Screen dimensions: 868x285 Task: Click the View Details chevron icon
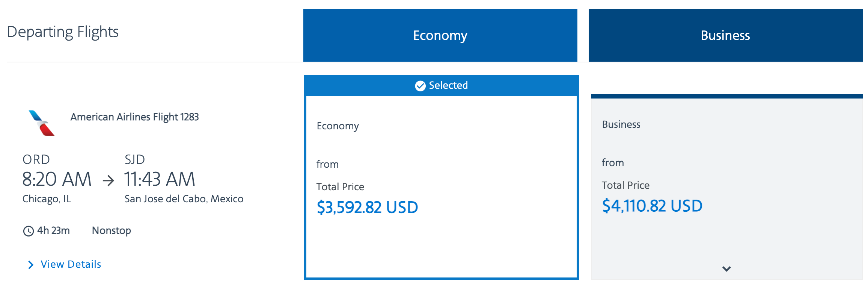[31, 264]
